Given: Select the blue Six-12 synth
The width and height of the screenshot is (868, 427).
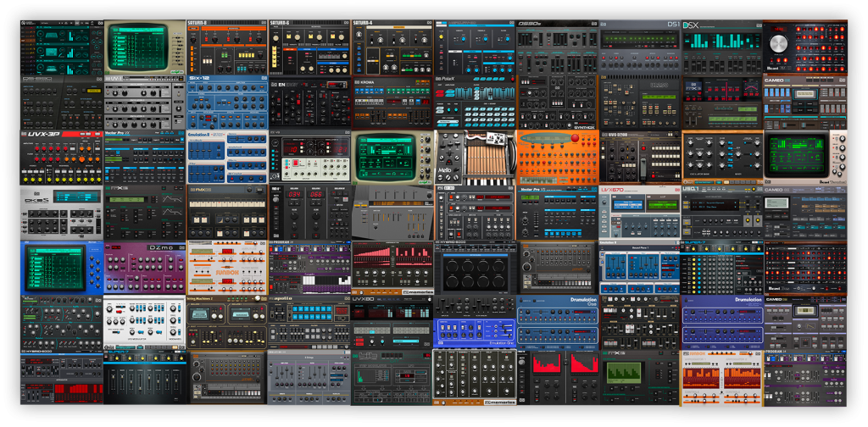Looking at the screenshot, I should pos(227,103).
